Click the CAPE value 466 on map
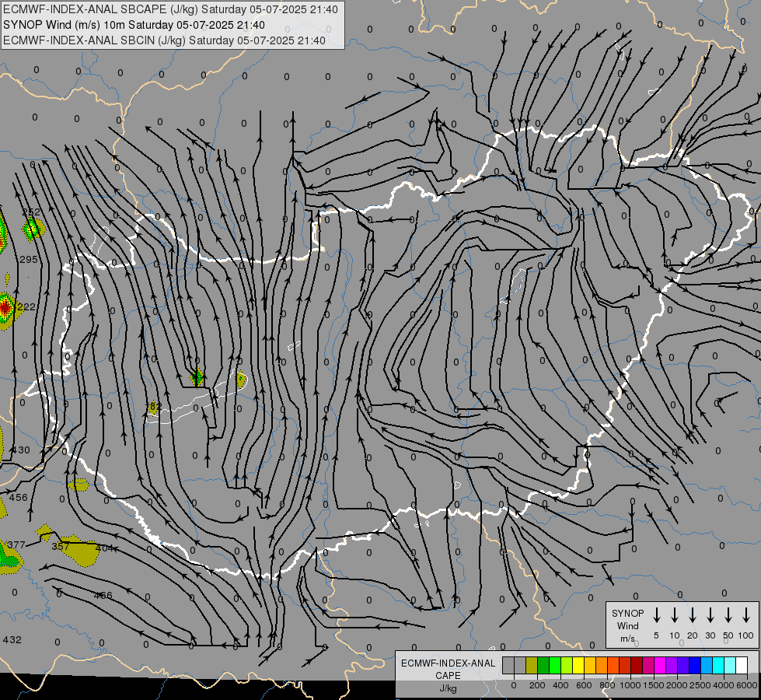The image size is (761, 700). coord(103,596)
